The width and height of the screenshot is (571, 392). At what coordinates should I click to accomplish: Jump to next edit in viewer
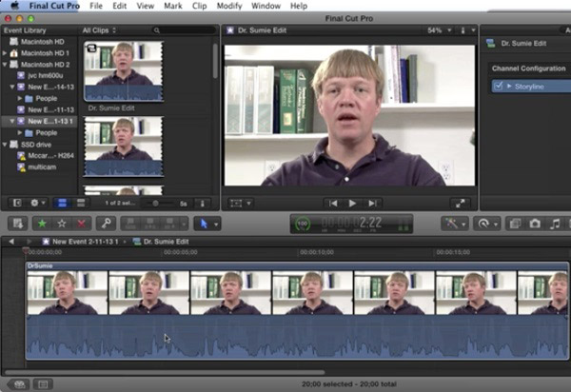point(372,203)
